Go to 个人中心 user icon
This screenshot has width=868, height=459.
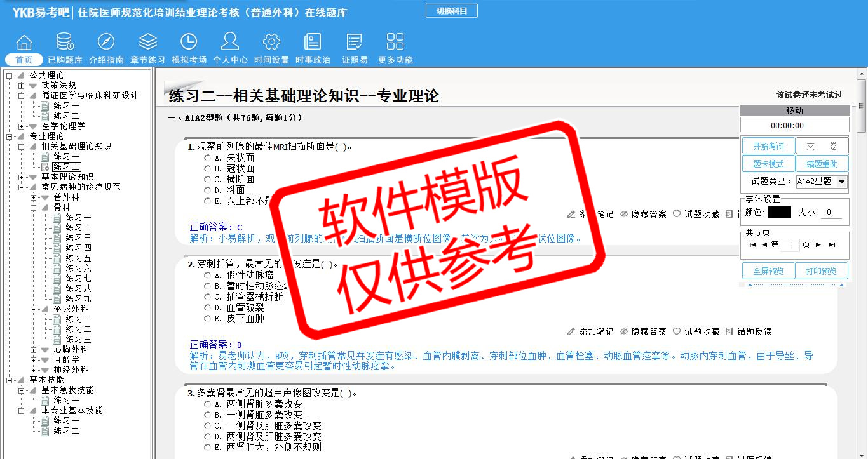230,43
